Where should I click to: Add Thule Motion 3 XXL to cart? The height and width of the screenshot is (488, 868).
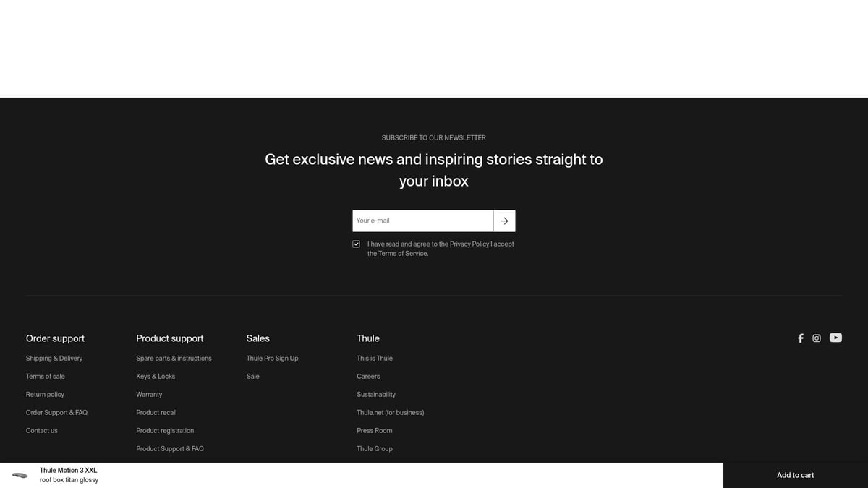[795, 475]
